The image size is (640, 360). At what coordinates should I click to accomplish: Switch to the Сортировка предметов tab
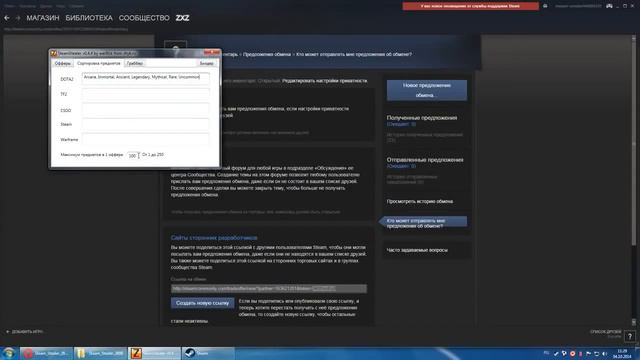pyautogui.click(x=98, y=63)
